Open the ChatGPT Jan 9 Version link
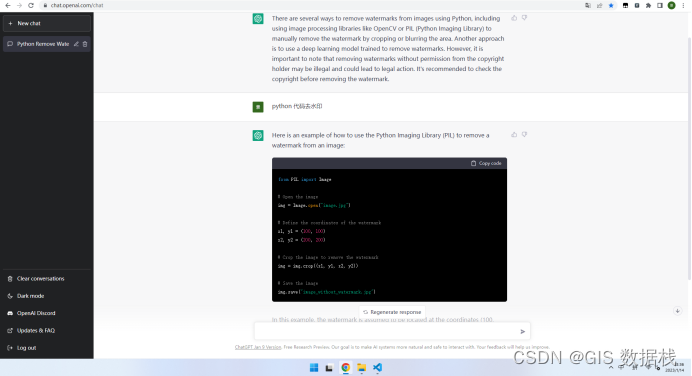This screenshot has width=692, height=376. click(x=258, y=347)
